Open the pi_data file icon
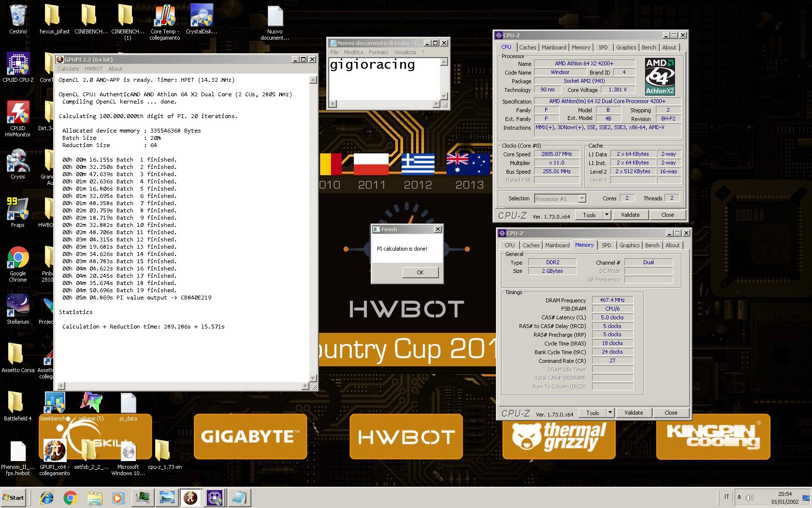The height and width of the screenshot is (508, 812). [128, 406]
